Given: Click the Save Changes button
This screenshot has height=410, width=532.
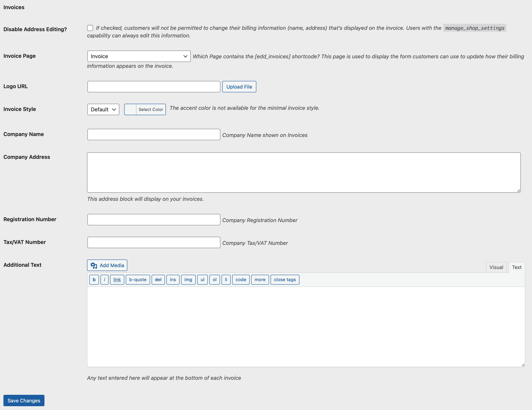Looking at the screenshot, I should (24, 401).
